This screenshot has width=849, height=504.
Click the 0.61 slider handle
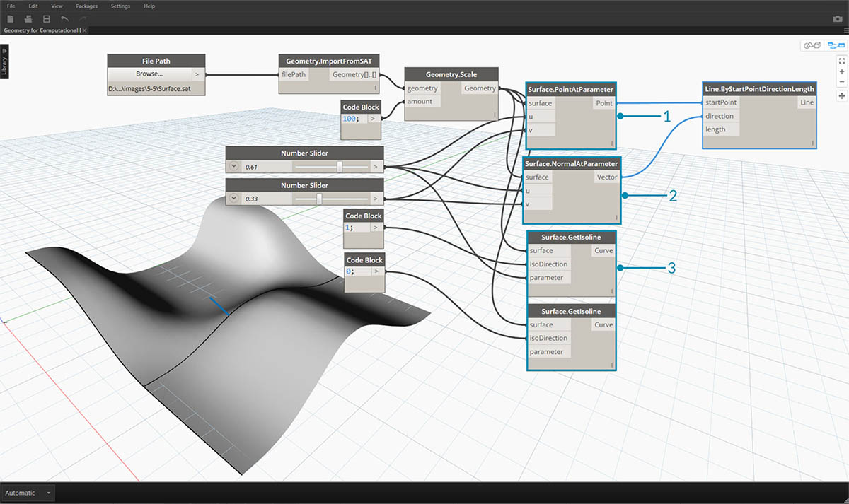[340, 166]
